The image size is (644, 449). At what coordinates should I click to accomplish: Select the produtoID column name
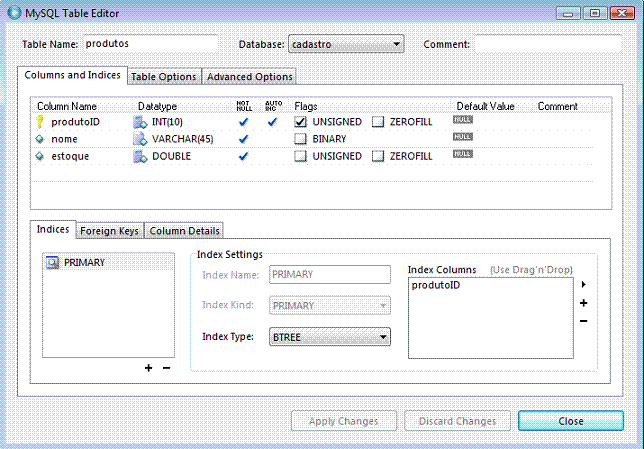point(76,122)
